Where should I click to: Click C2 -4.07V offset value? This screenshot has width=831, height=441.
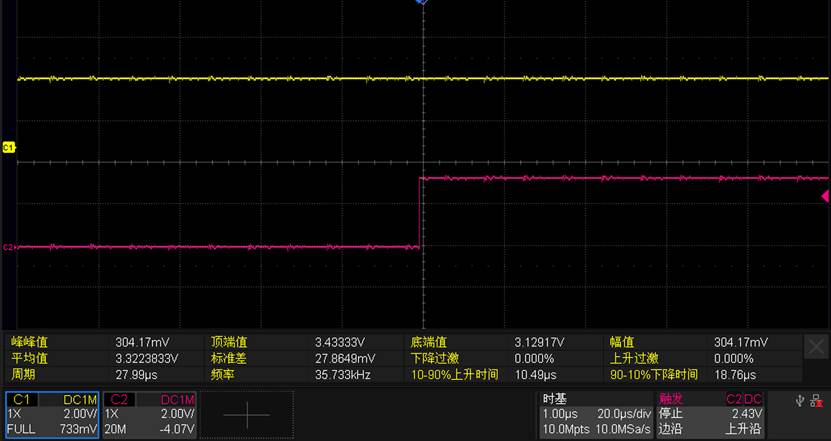178,429
